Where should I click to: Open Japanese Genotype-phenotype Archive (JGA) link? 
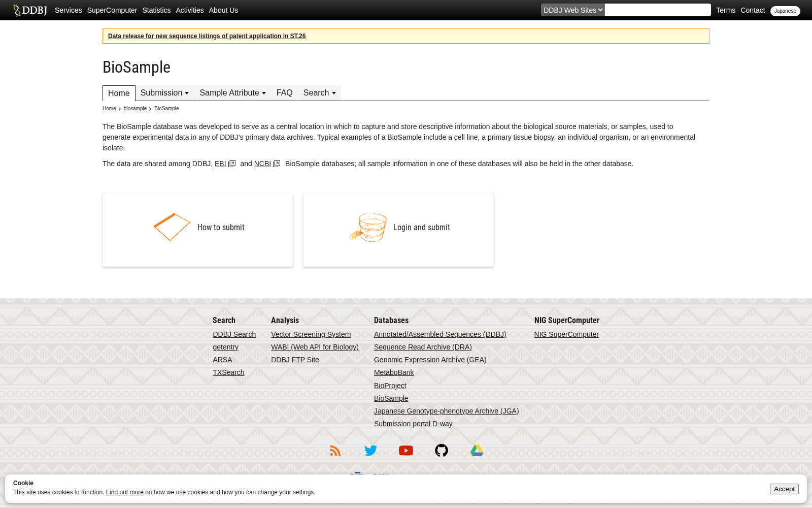pos(447,411)
